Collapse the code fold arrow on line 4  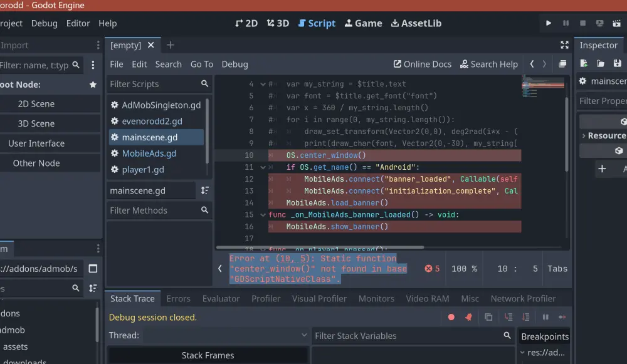pyautogui.click(x=263, y=84)
